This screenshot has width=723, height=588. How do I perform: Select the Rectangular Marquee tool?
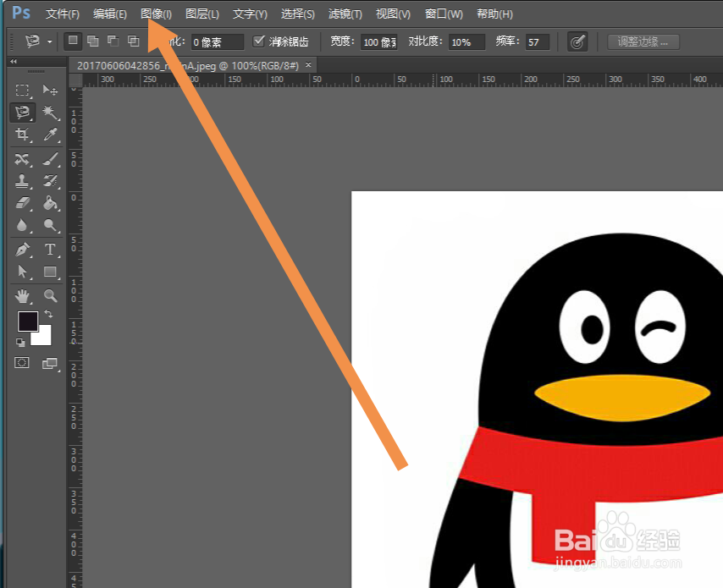tap(22, 90)
